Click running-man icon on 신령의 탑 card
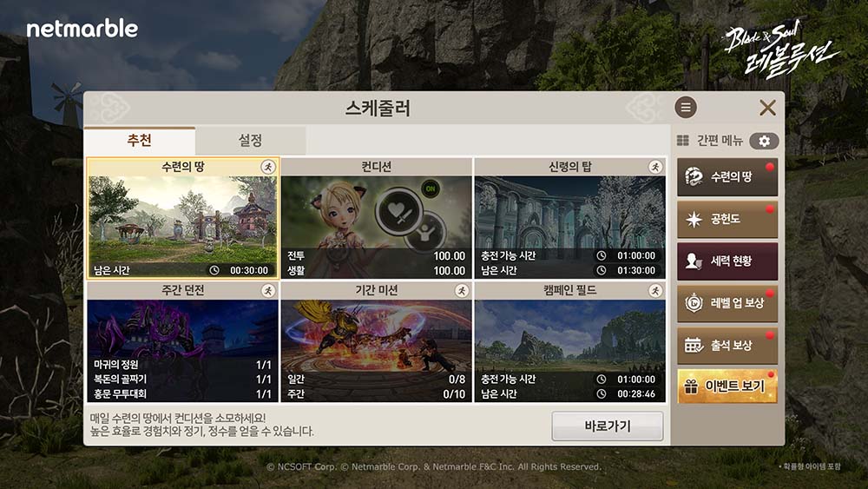 pos(654,167)
